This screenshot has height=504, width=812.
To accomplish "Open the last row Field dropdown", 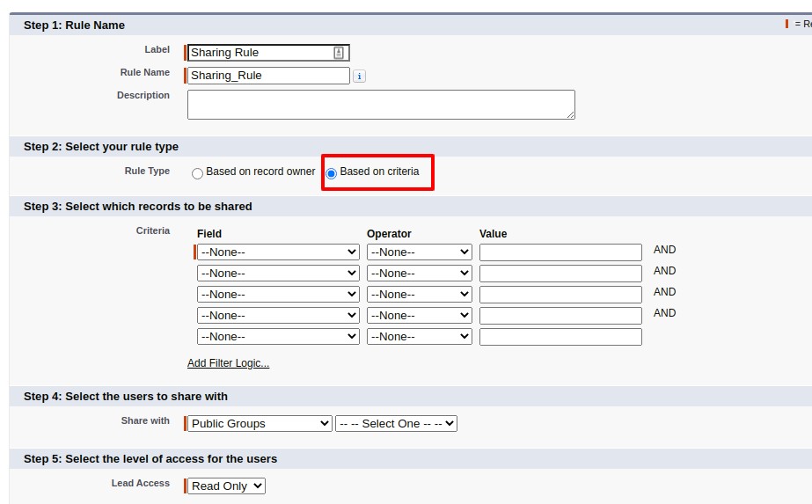I will (x=278, y=337).
